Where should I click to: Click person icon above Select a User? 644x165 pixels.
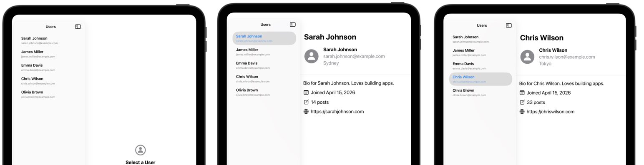pyautogui.click(x=141, y=150)
